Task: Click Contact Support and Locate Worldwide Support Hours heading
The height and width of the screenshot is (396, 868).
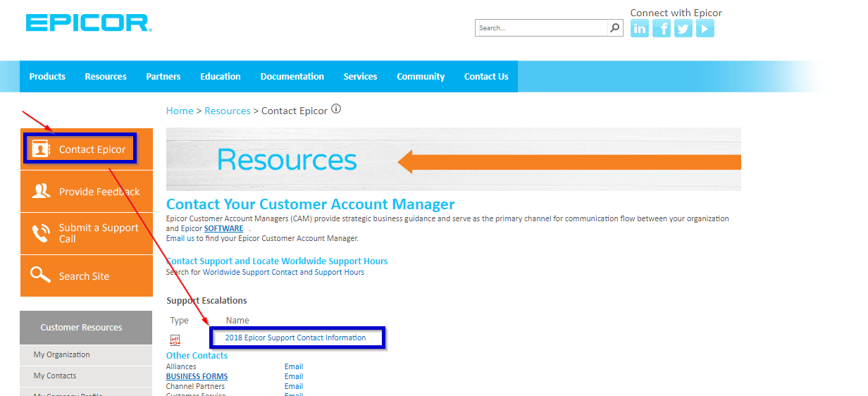Action: (277, 261)
